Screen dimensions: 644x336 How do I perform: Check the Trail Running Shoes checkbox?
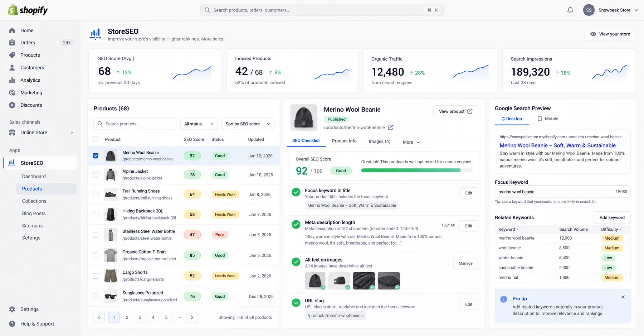pos(96,195)
